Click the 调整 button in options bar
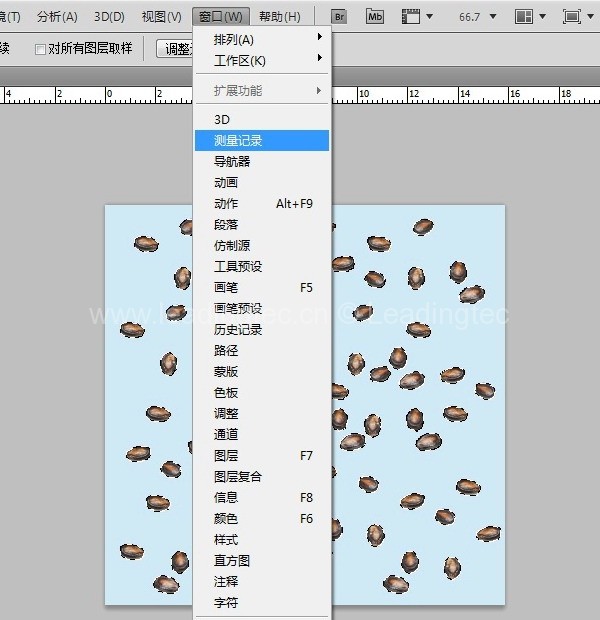The image size is (600, 620). [175, 49]
